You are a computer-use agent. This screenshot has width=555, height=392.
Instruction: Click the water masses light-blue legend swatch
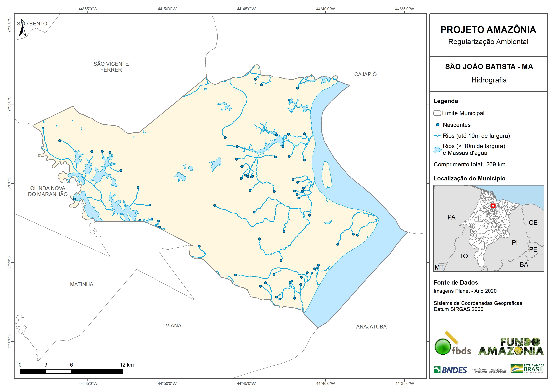(x=437, y=149)
